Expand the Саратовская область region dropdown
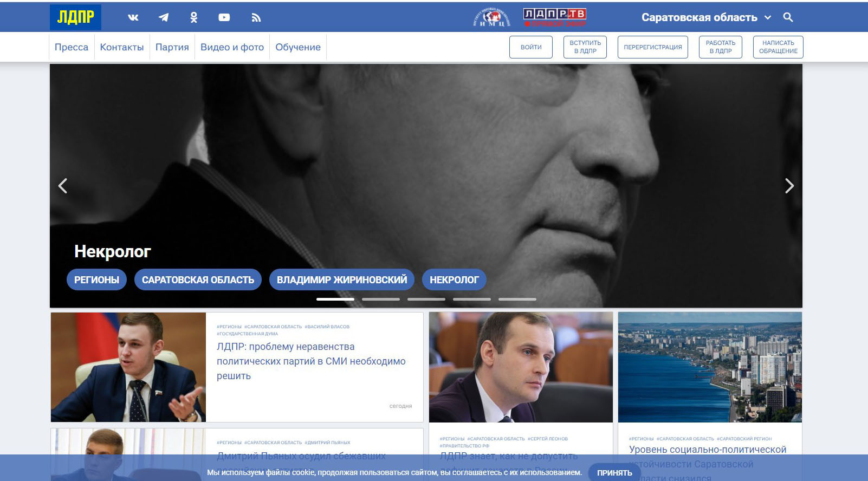 [x=705, y=17]
